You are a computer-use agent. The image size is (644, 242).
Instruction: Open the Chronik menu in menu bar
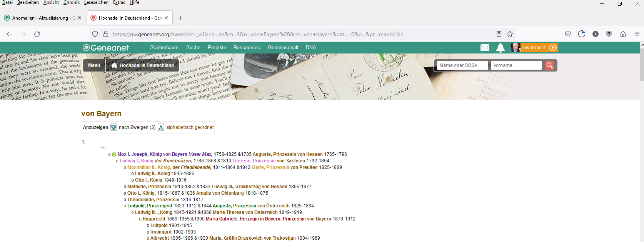[72, 3]
